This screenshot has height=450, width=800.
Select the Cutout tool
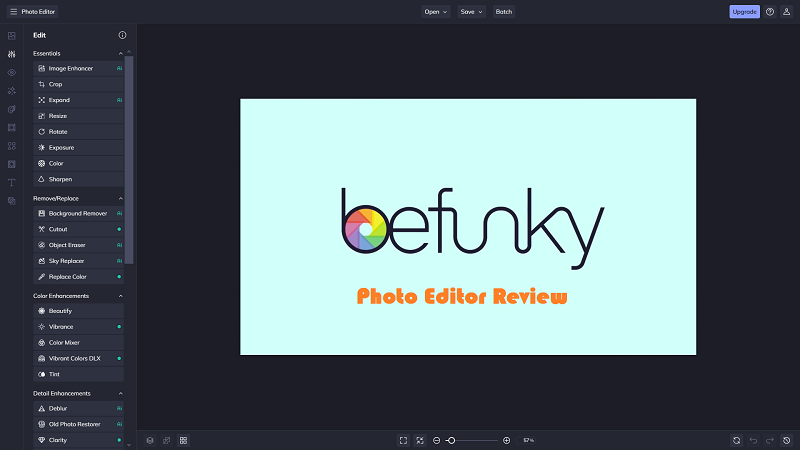click(x=79, y=229)
